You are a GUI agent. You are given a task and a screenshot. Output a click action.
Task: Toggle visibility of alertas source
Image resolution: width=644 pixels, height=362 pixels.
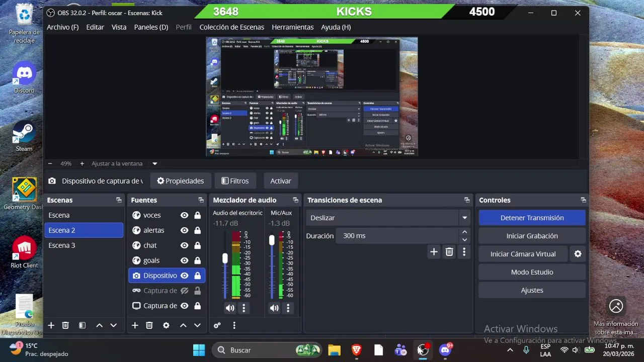(185, 230)
